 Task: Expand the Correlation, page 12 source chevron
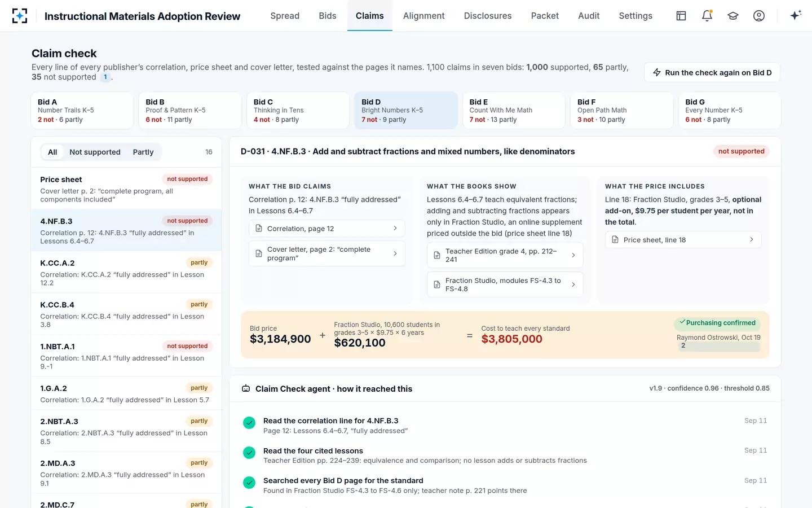coord(395,229)
